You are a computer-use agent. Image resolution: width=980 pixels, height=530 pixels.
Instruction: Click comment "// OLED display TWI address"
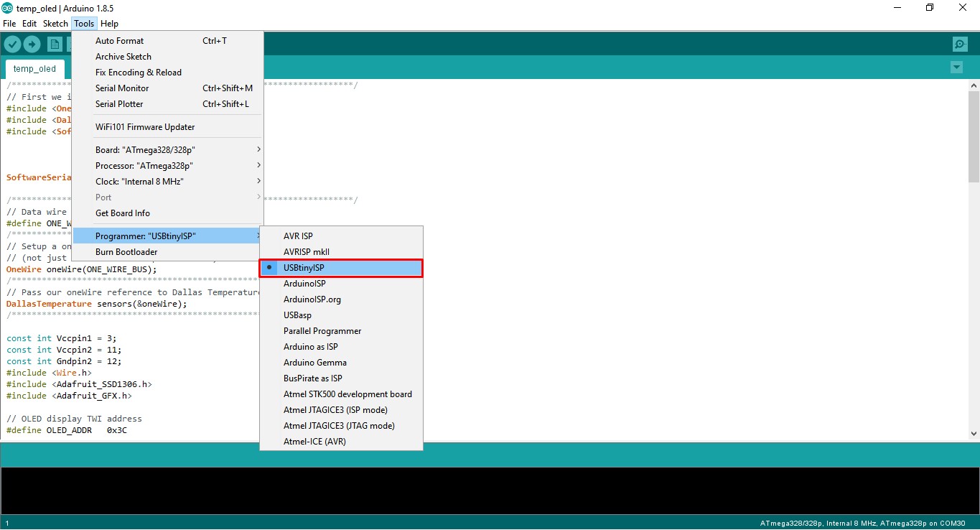click(74, 419)
